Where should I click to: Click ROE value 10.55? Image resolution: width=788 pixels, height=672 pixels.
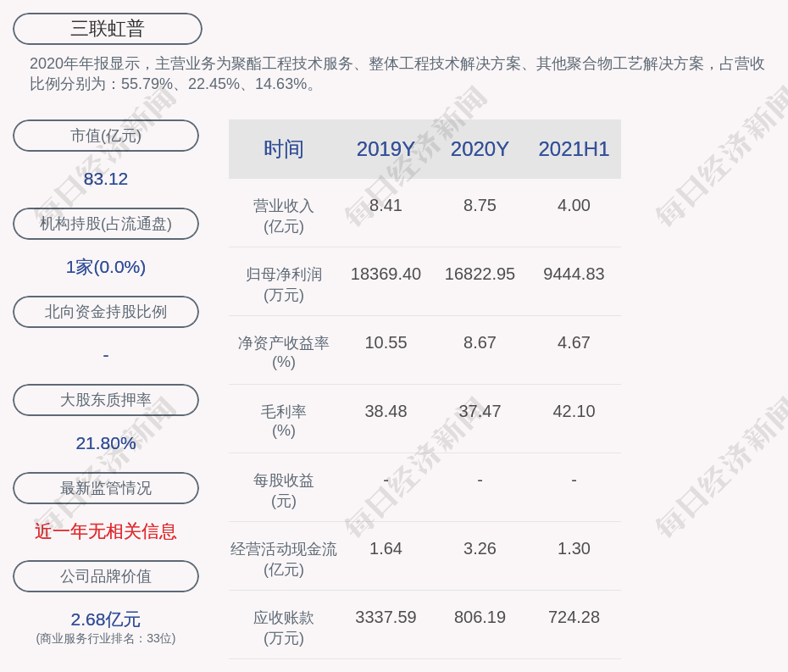tap(386, 343)
